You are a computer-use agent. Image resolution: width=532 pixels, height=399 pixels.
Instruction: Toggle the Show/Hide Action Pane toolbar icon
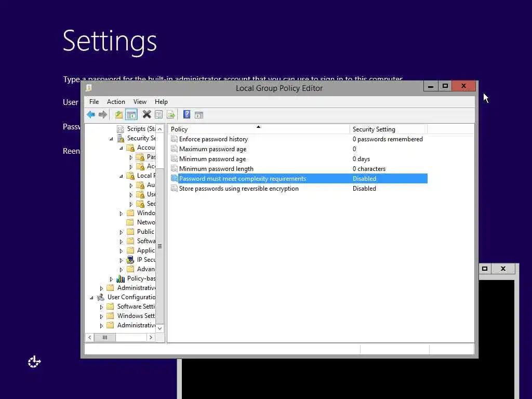199,115
